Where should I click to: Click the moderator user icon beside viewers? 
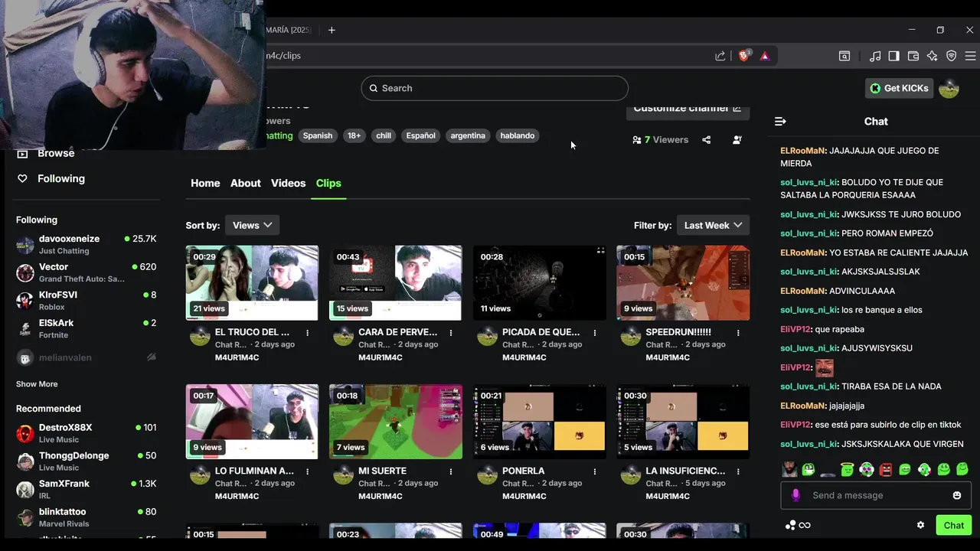737,140
